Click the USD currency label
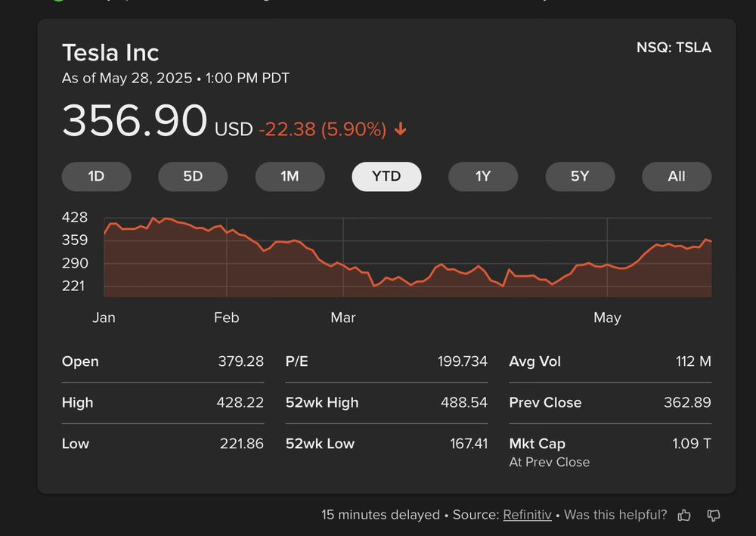The width and height of the screenshot is (756, 536). [x=234, y=129]
